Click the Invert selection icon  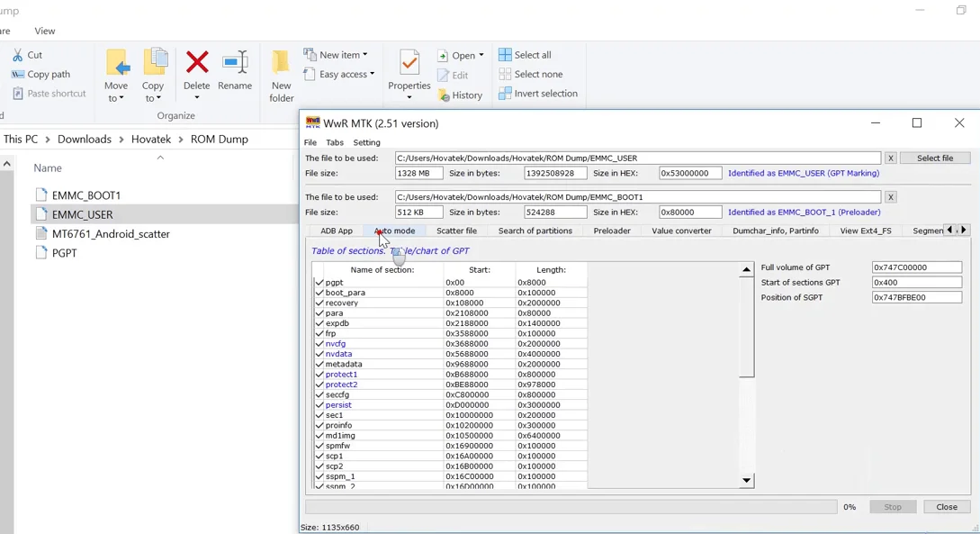point(505,94)
